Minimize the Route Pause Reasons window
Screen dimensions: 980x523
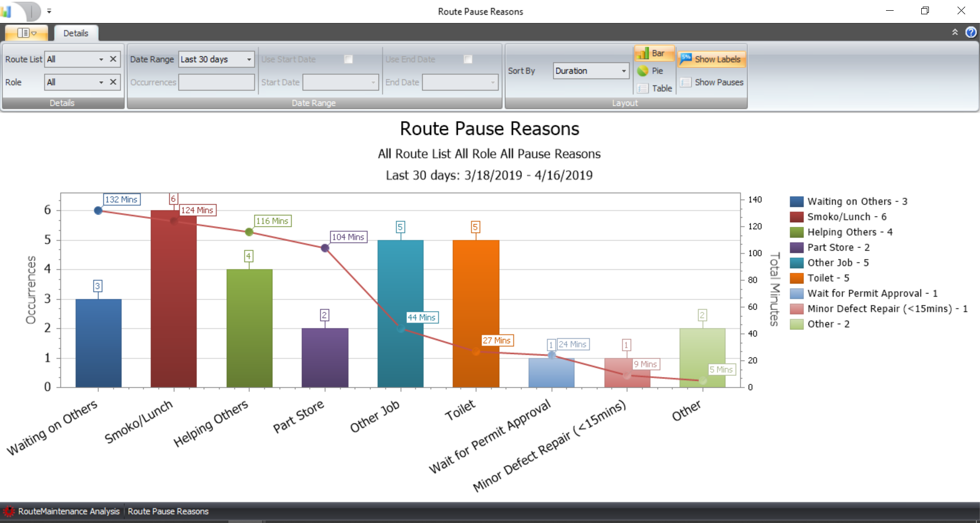pyautogui.click(x=890, y=11)
